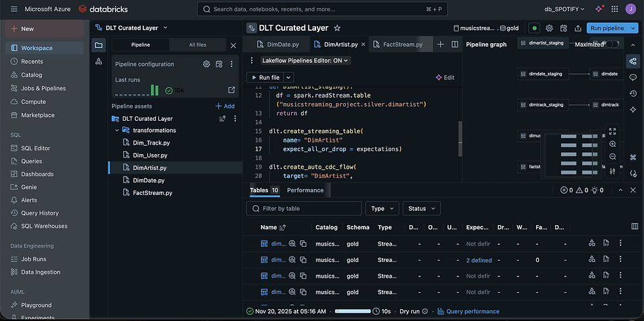Screen dimensions: 644x321
Task: Click Add under Pipeline assets
Action: click(225, 106)
